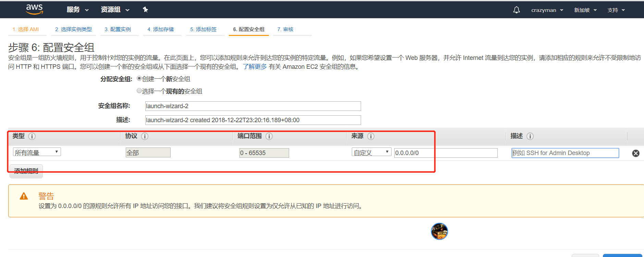644x257 pixels.
Task: Click the AWS logo home icon
Action: [x=34, y=9]
